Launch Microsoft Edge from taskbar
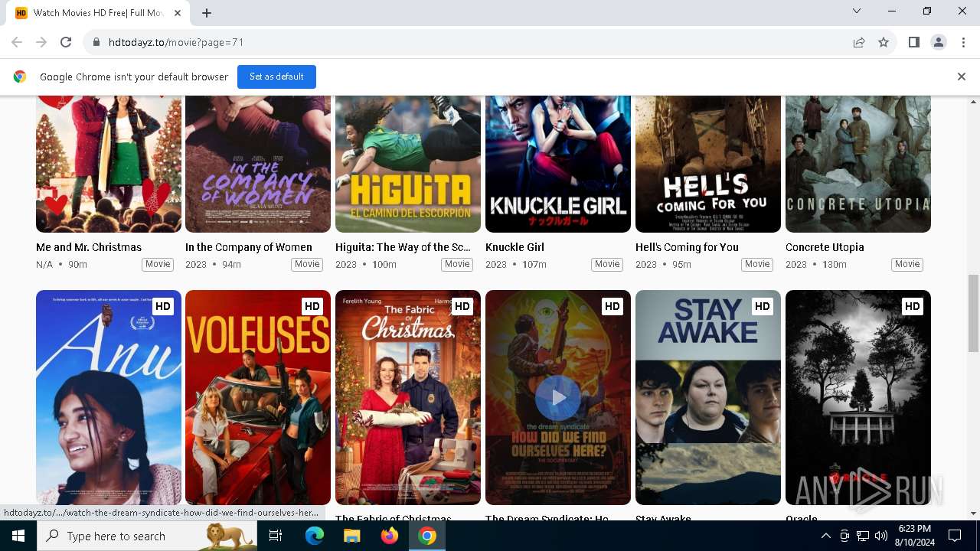Image resolution: width=980 pixels, height=551 pixels. [315, 536]
